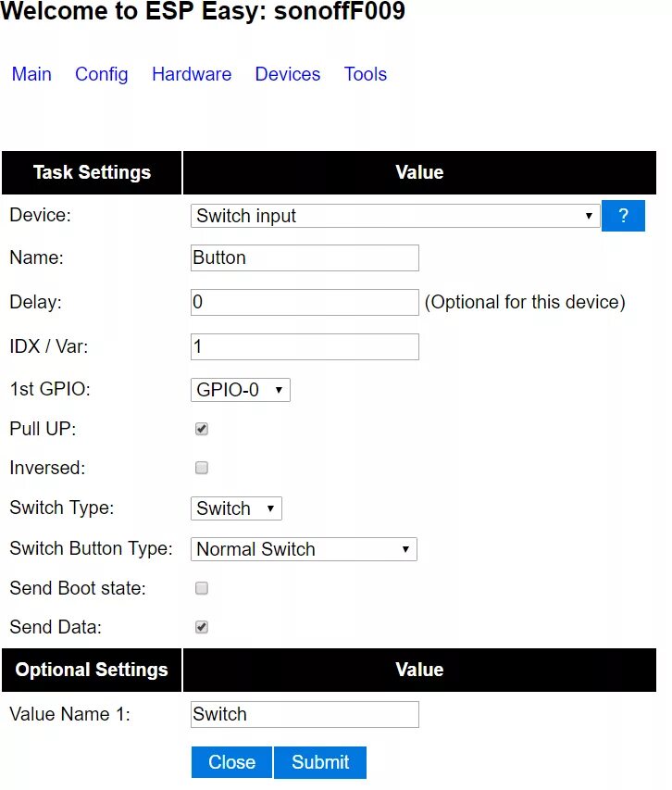Open the Switch Type dropdown
Image resolution: width=672 pixels, height=790 pixels.
[236, 508]
